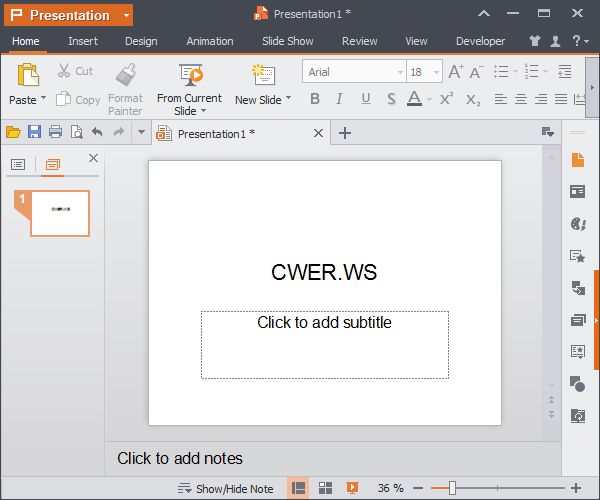Expand the font size 18 dropdown
Image resolution: width=600 pixels, height=500 pixels.
click(x=438, y=72)
